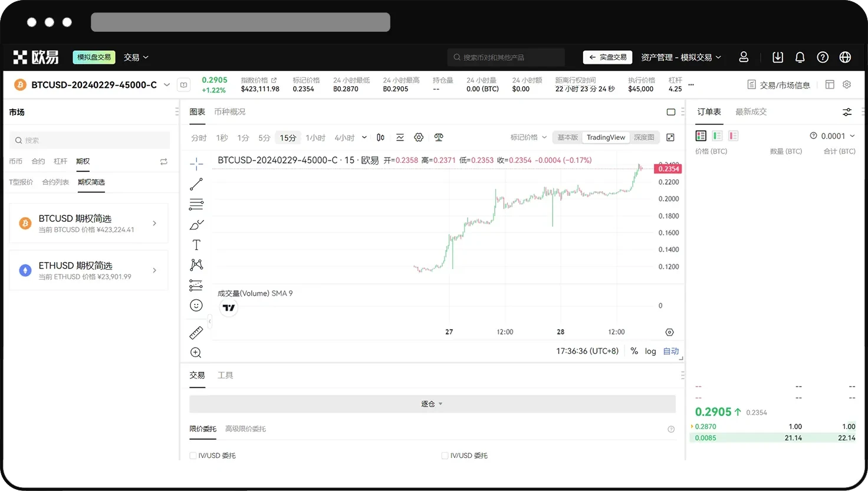The image size is (868, 491).
Task: Click the refresh icon in market panel
Action: click(x=164, y=162)
